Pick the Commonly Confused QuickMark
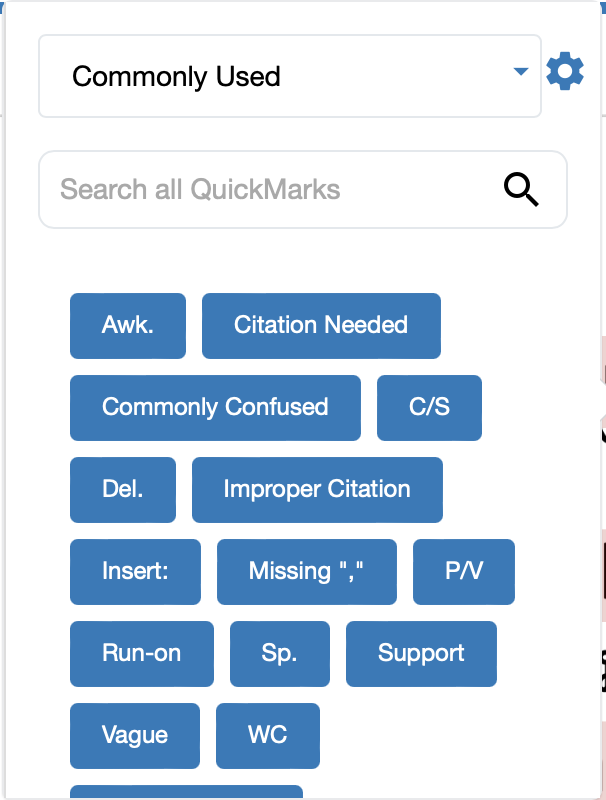The image size is (606, 800). 215,407
